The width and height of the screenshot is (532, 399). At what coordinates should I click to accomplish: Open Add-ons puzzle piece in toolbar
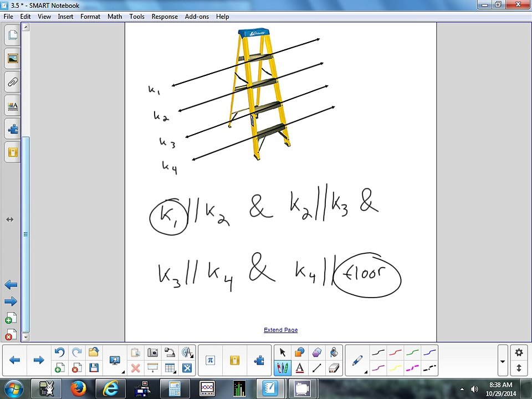259,360
